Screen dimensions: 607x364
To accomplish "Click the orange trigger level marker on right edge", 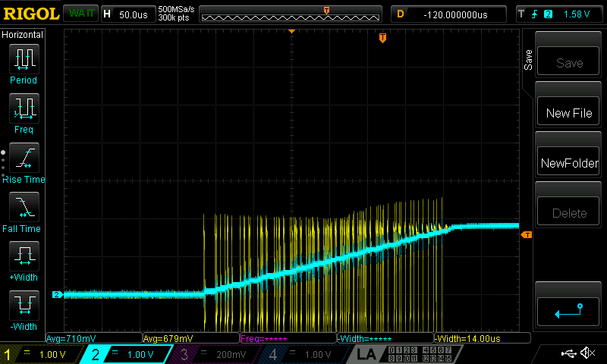I will click(x=526, y=235).
